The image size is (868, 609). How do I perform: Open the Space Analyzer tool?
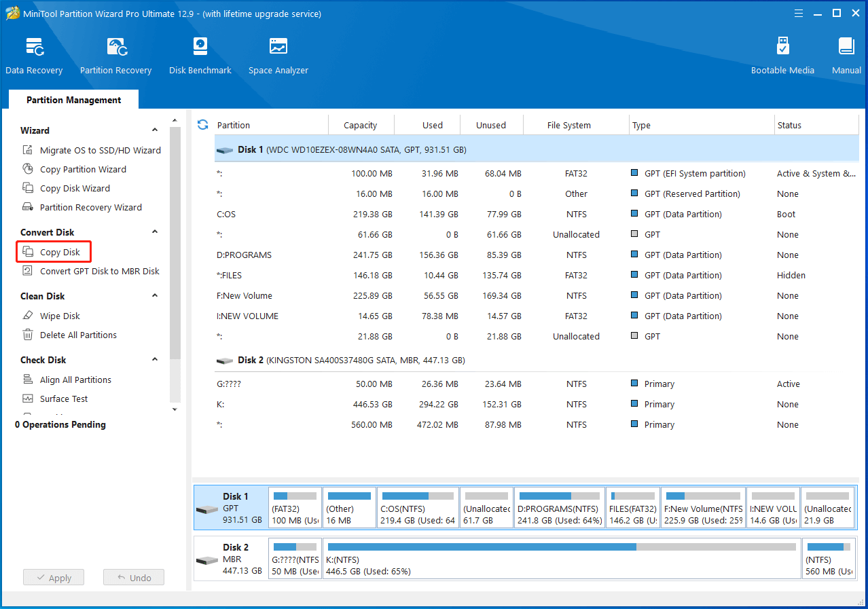[278, 56]
